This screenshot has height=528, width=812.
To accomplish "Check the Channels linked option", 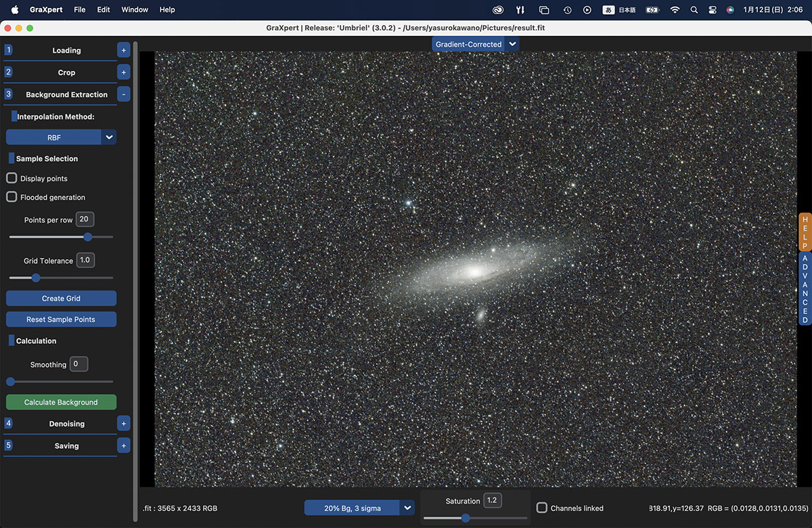I will pos(541,508).
